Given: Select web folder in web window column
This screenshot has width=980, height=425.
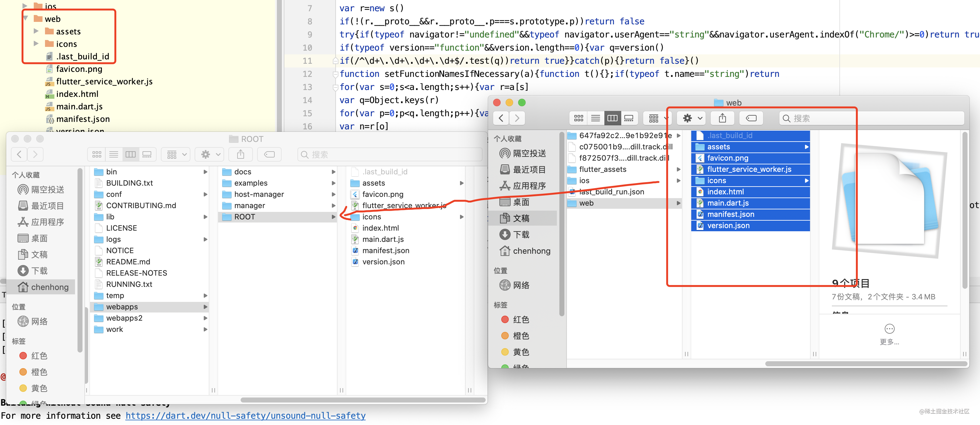Looking at the screenshot, I should click(x=624, y=203).
